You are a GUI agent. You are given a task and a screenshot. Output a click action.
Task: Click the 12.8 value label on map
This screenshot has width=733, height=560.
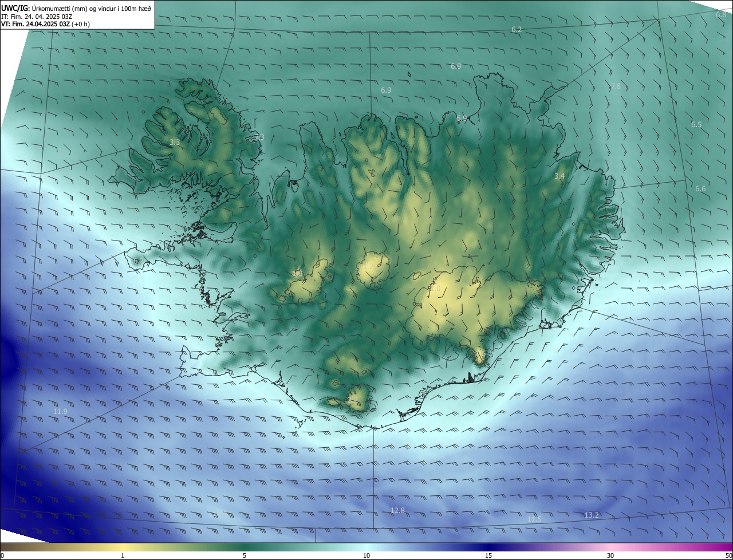tap(397, 510)
